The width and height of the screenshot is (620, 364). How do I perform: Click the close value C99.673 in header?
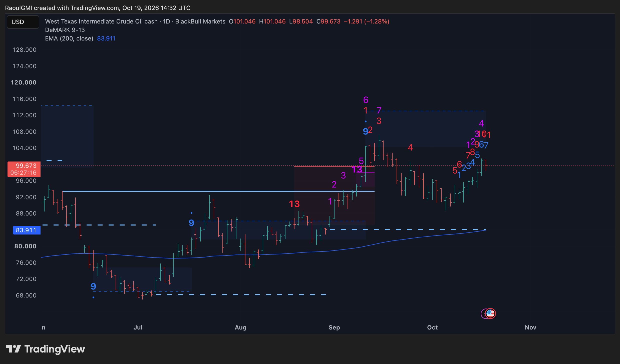click(328, 21)
